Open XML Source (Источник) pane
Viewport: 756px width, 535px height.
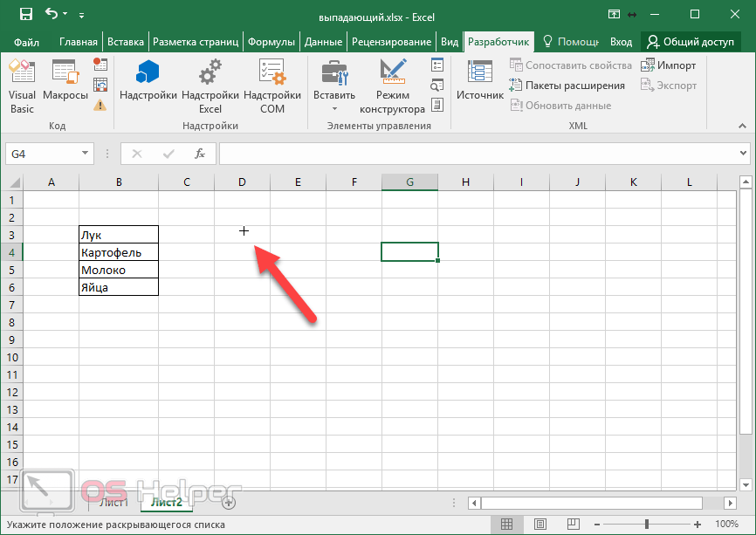coord(480,81)
